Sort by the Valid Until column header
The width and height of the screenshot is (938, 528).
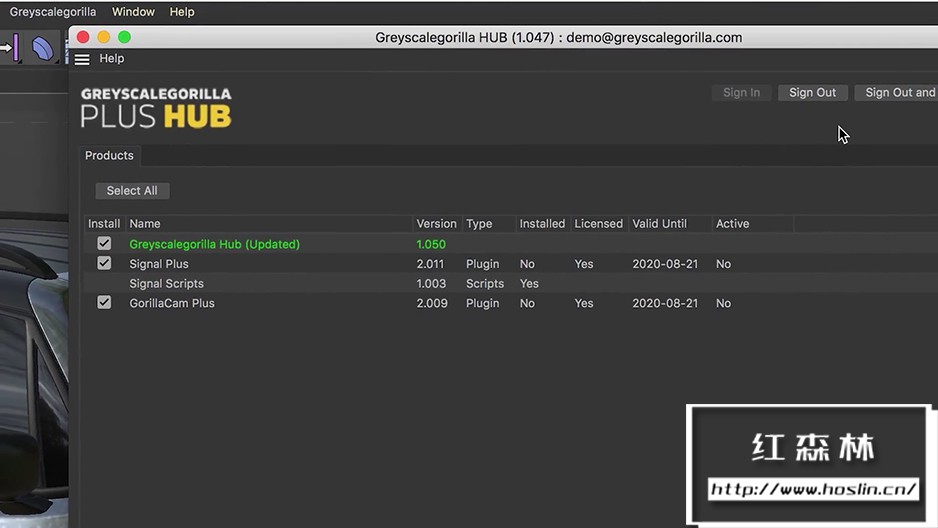(x=660, y=224)
